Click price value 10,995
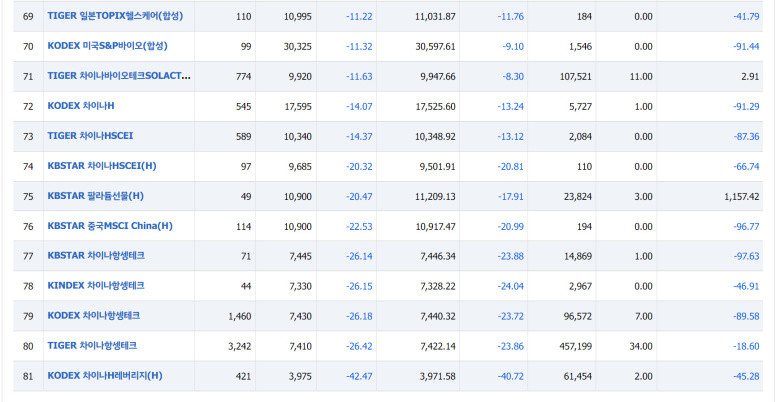Screen dimensions: 780x402 pos(298,16)
